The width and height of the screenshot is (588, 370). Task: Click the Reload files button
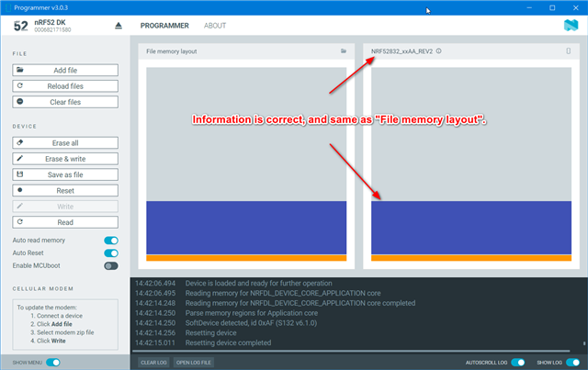pos(65,86)
